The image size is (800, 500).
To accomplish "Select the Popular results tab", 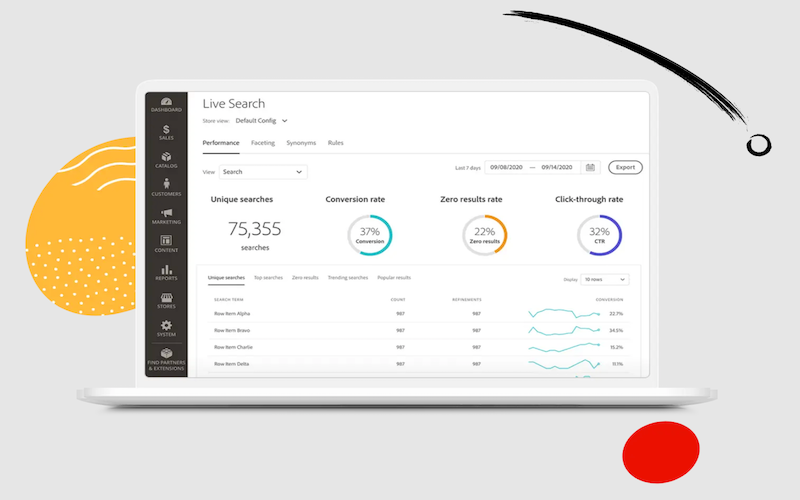I will (x=394, y=278).
